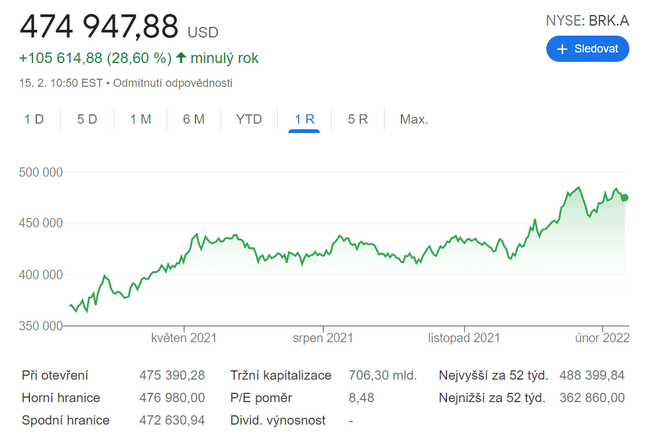Click the green endpoint dot on the chart
This screenshot has height=439, width=650.
click(625, 198)
